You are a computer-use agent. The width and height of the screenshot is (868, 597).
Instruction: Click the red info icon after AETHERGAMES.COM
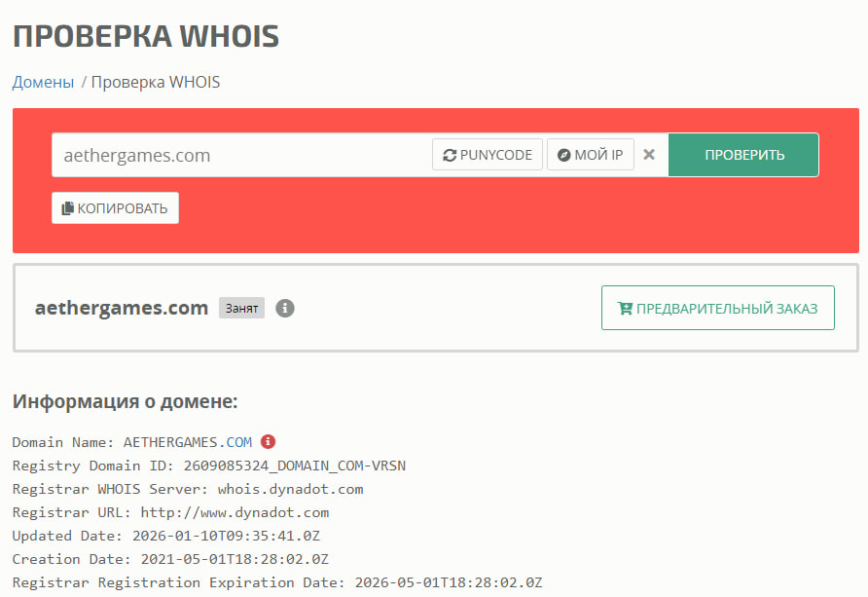268,441
